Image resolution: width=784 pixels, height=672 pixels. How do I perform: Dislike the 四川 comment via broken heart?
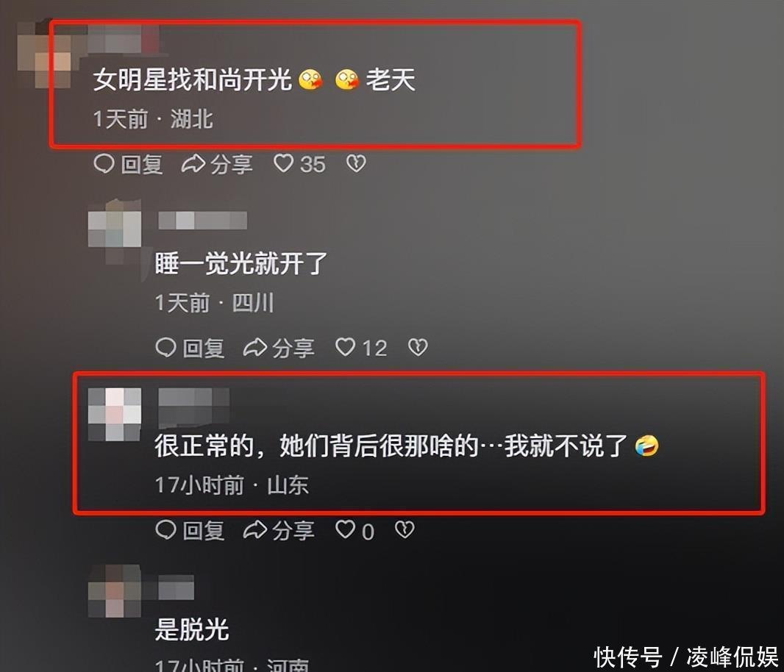coord(418,347)
